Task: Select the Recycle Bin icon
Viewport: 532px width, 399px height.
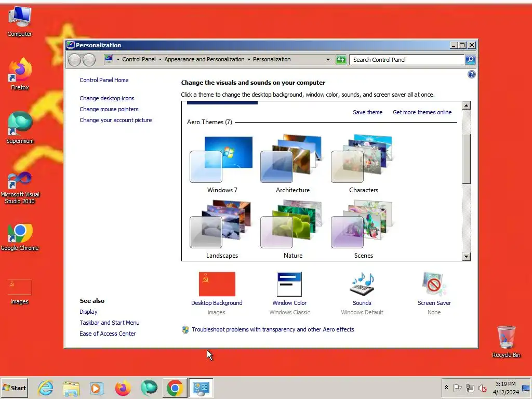Action: (x=506, y=342)
